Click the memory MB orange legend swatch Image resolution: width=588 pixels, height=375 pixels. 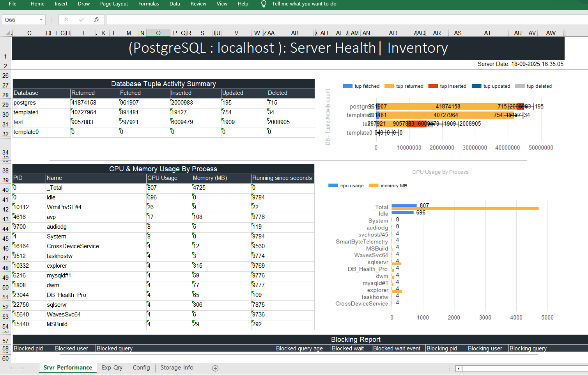click(x=374, y=186)
